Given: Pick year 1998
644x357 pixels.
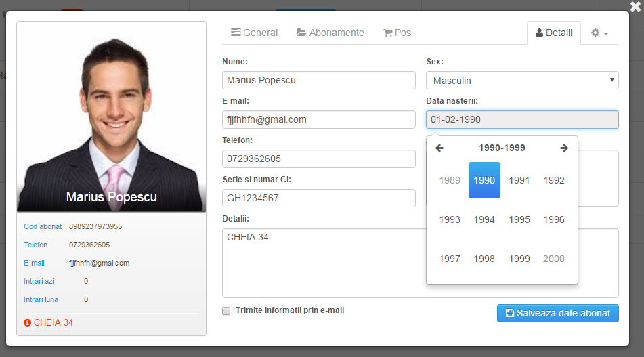Looking at the screenshot, I should (x=484, y=259).
